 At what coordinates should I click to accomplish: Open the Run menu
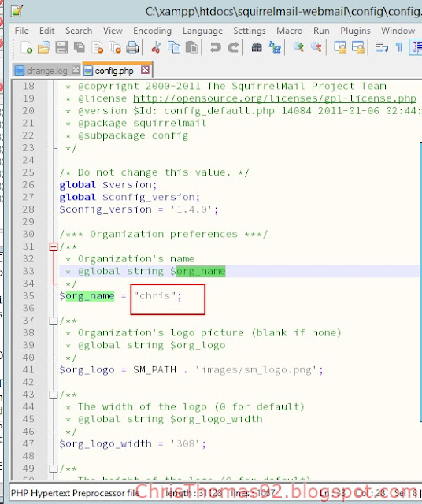[321, 31]
